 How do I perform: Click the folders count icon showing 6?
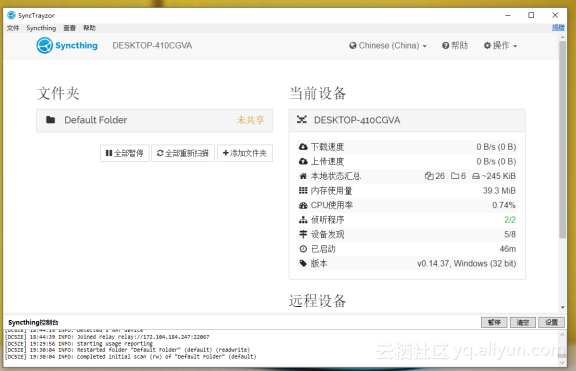(455, 176)
